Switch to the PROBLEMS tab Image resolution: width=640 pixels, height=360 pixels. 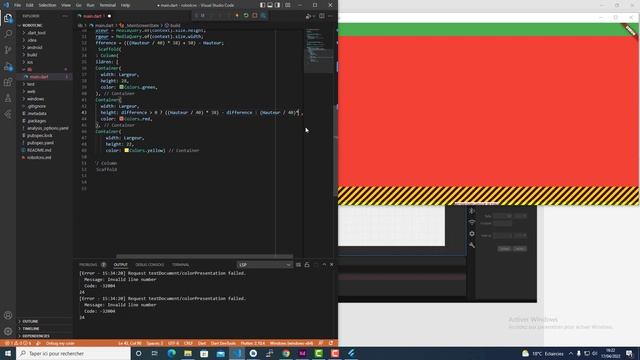88,265
